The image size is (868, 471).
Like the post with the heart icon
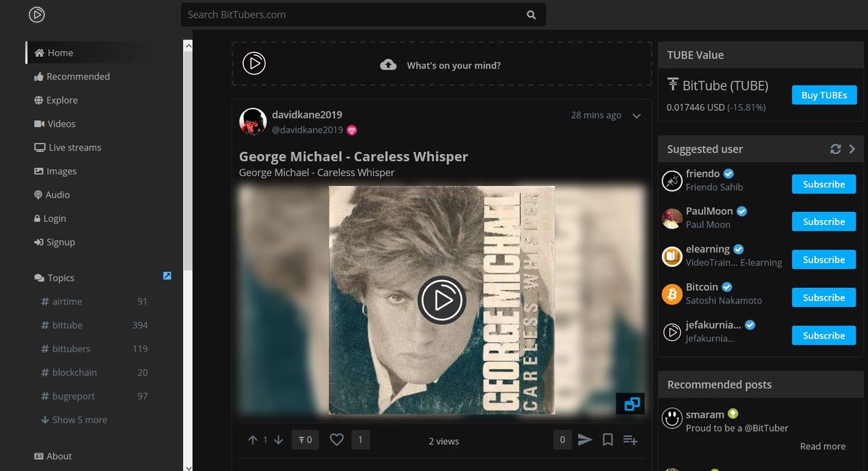tap(336, 439)
